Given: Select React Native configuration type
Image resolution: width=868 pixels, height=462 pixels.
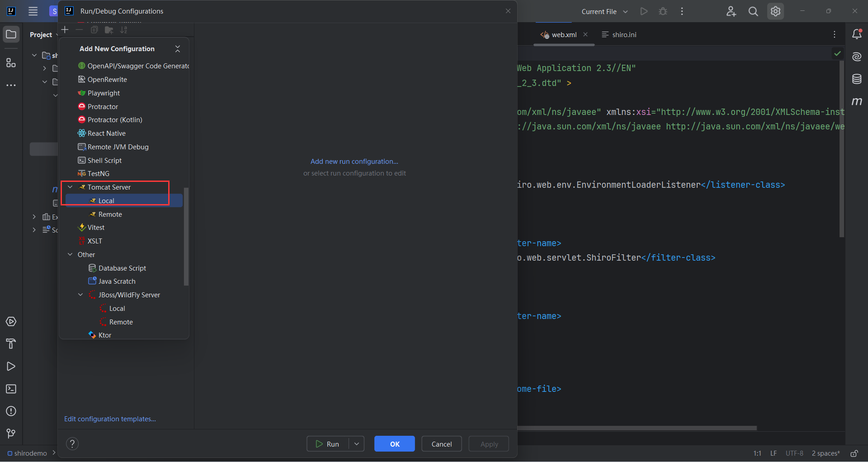Looking at the screenshot, I should tap(102, 133).
